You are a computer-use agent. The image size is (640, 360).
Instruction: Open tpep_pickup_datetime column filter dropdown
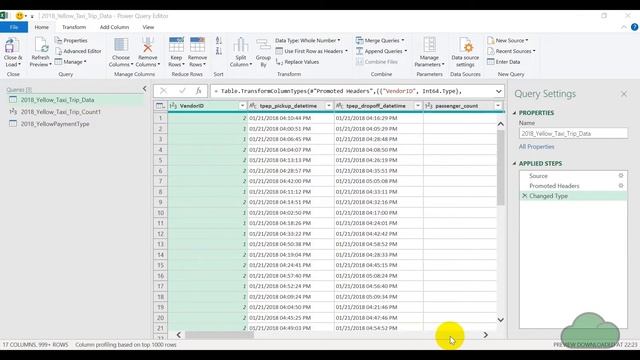click(x=329, y=106)
